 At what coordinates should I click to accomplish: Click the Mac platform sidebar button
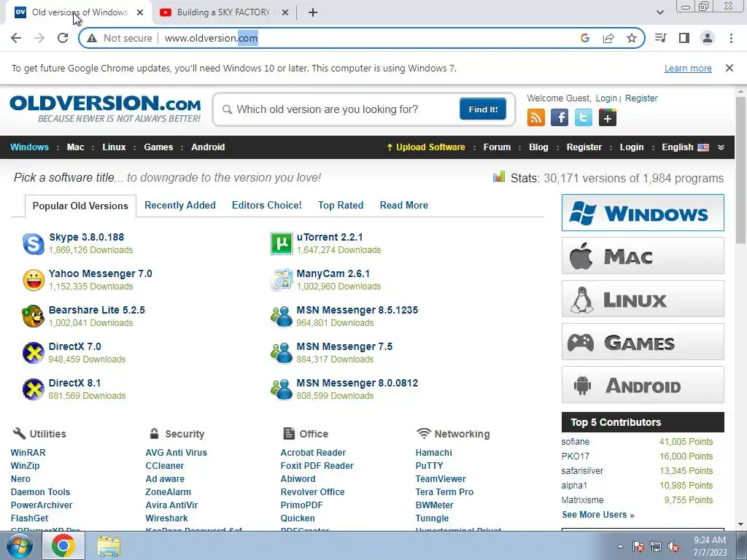643,256
